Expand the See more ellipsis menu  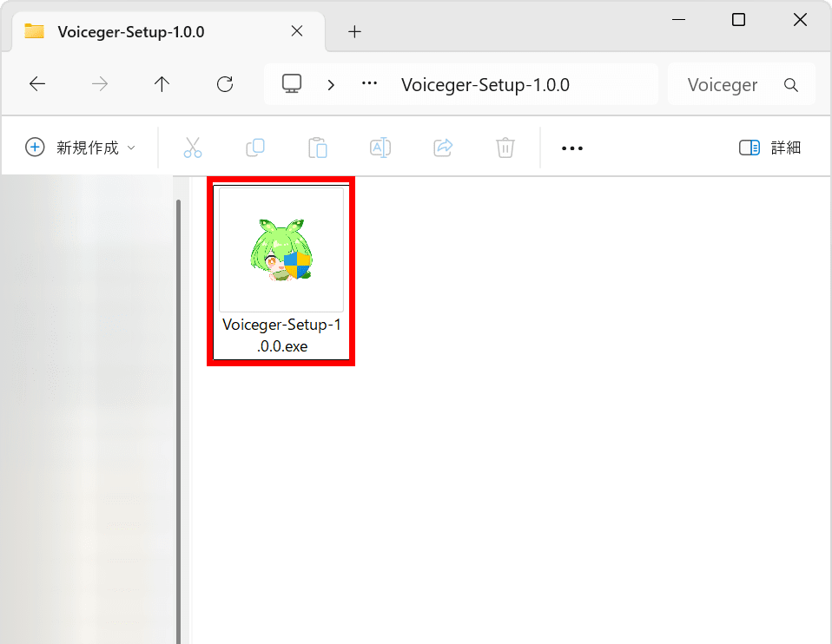[572, 148]
